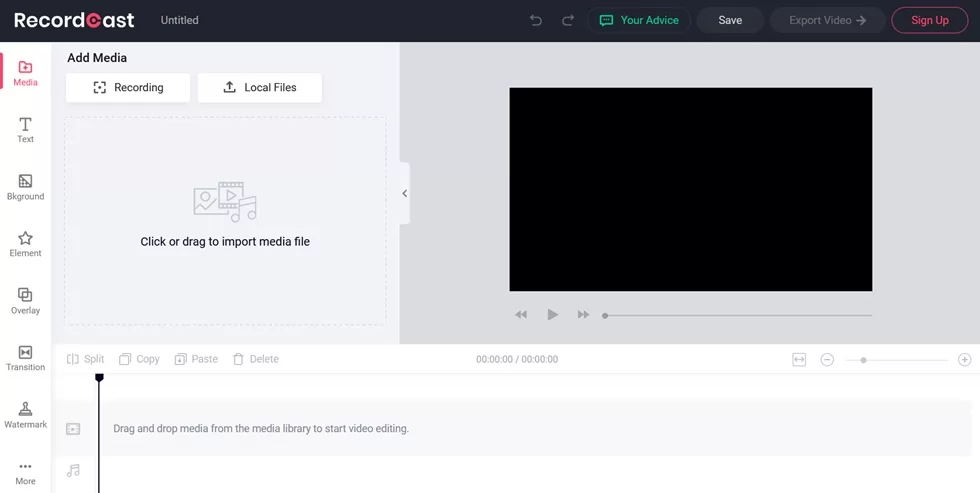Split the clip on timeline
This screenshot has width=980, height=493.
coord(86,359)
